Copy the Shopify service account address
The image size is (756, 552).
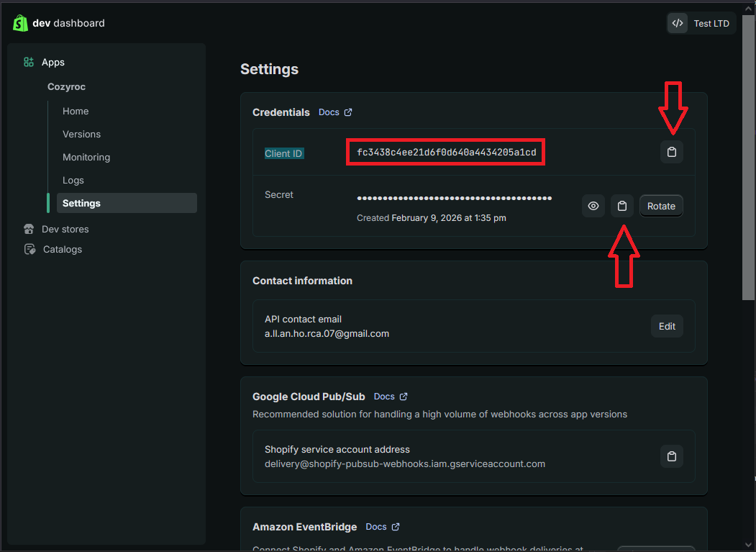(x=671, y=456)
